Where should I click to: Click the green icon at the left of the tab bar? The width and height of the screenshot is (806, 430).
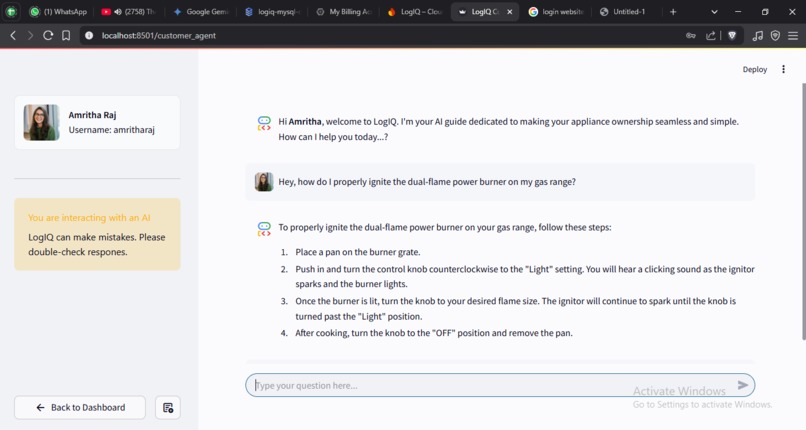coord(11,11)
